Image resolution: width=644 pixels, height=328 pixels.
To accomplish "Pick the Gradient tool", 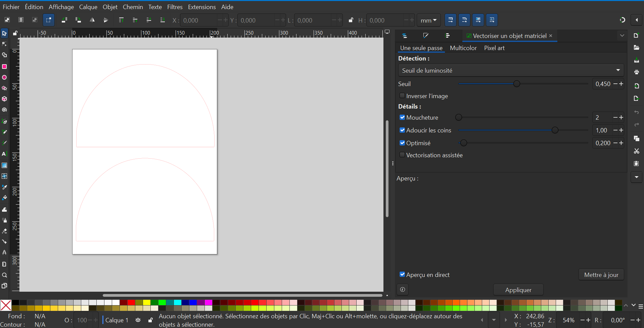I will tap(4, 165).
